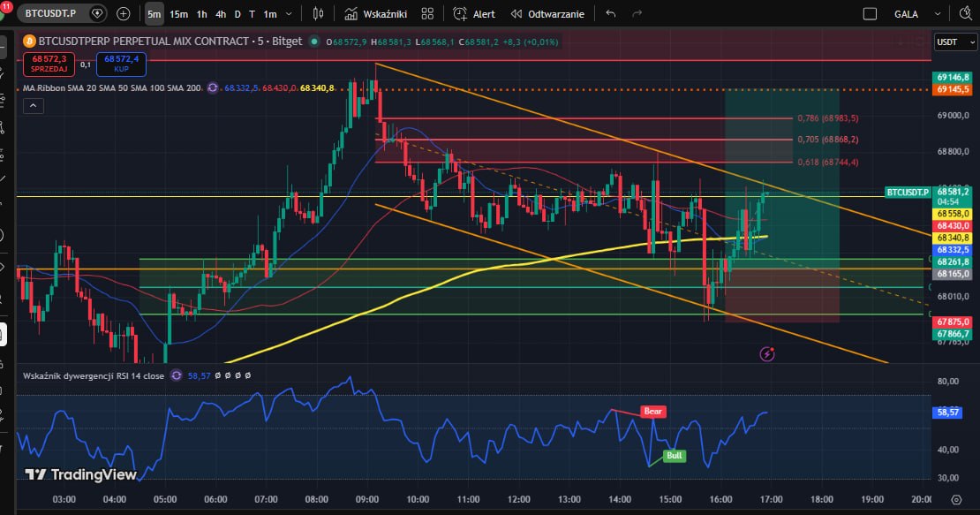
Task: Click the yellow 68 340,8 SMA price tag
Action: tap(953, 238)
